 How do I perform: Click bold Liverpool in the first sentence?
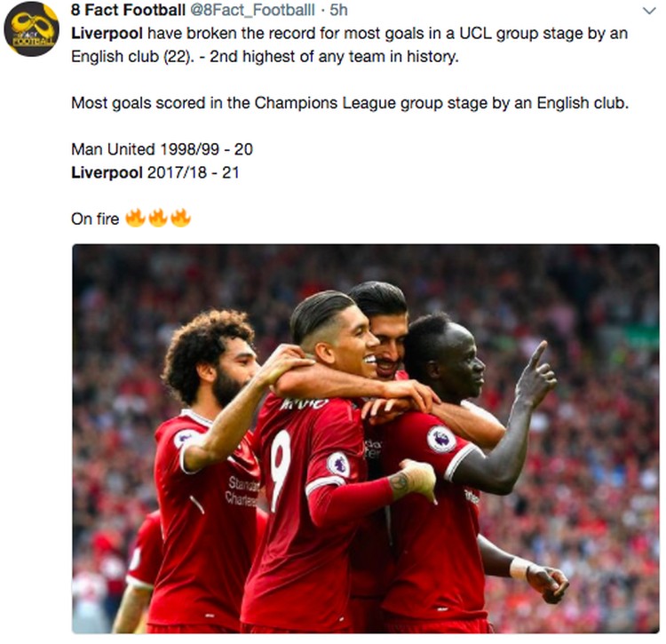[107, 33]
